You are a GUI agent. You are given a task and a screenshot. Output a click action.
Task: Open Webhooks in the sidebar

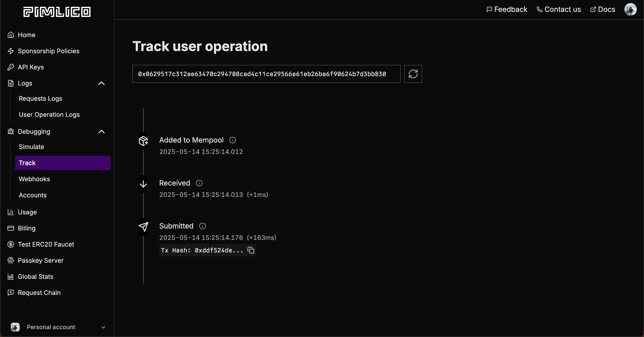click(34, 179)
